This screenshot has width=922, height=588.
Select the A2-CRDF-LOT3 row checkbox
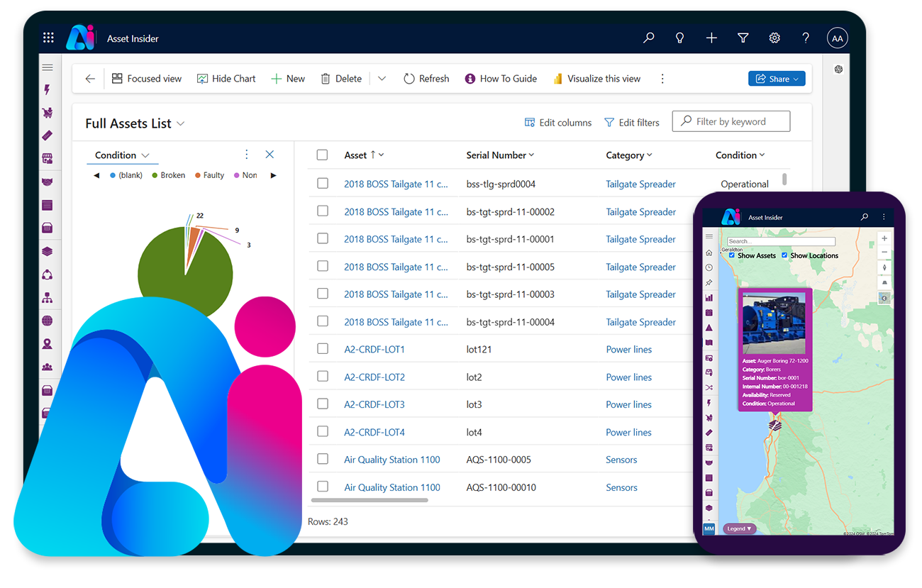coord(323,404)
